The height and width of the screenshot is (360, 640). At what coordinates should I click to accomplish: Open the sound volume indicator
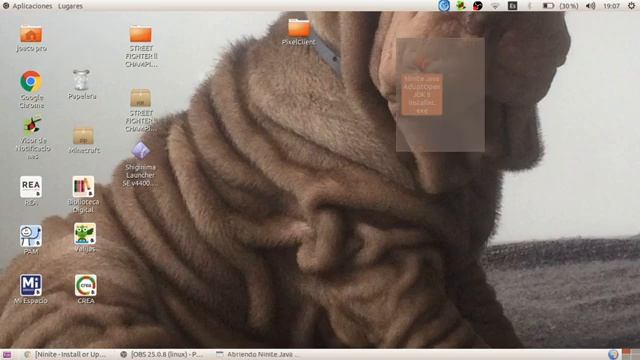590,6
